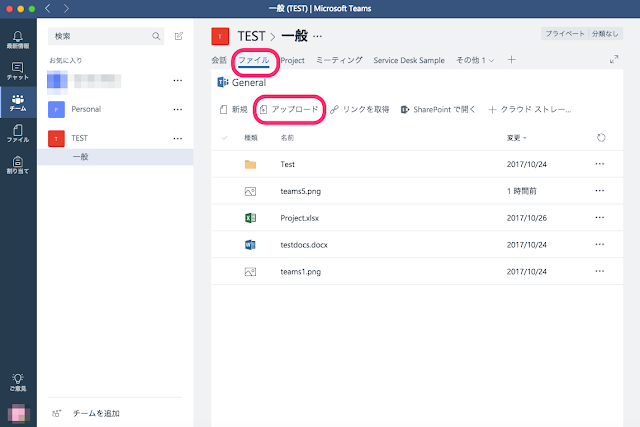Screen dimensions: 640x427
Task: Click リンクを取得 to get link
Action: pyautogui.click(x=360, y=109)
